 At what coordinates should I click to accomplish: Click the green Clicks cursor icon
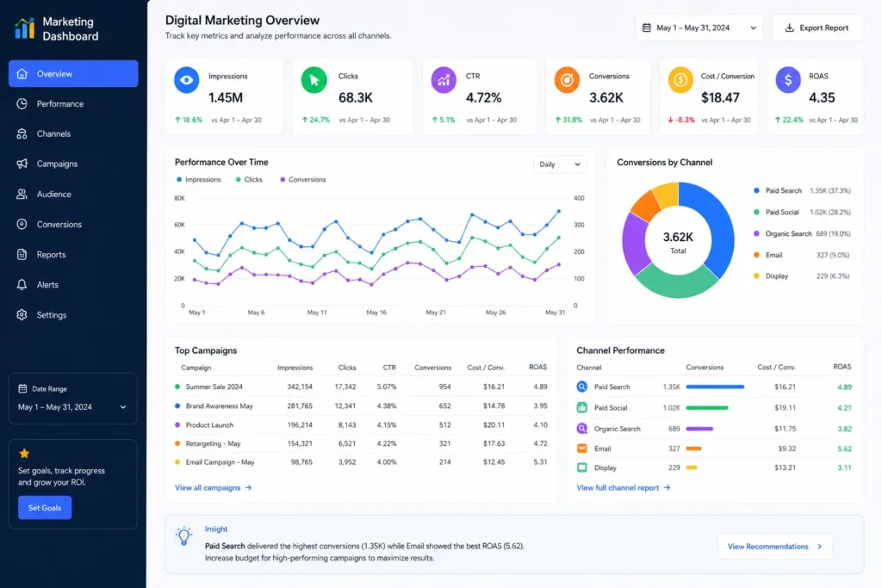[314, 80]
